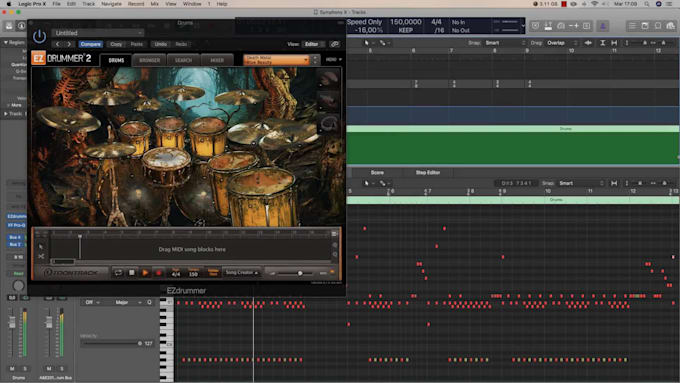Click the EZdrummer stop button
This screenshot has height=383, width=680.
click(x=131, y=272)
